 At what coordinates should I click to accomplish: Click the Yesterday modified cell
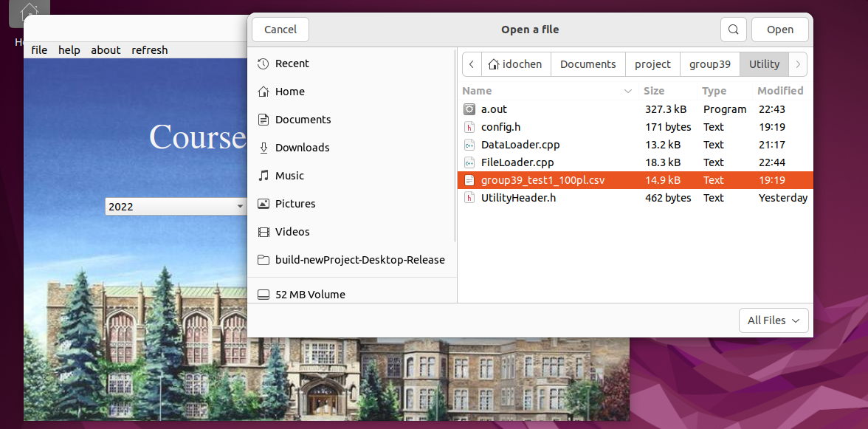[x=782, y=198]
